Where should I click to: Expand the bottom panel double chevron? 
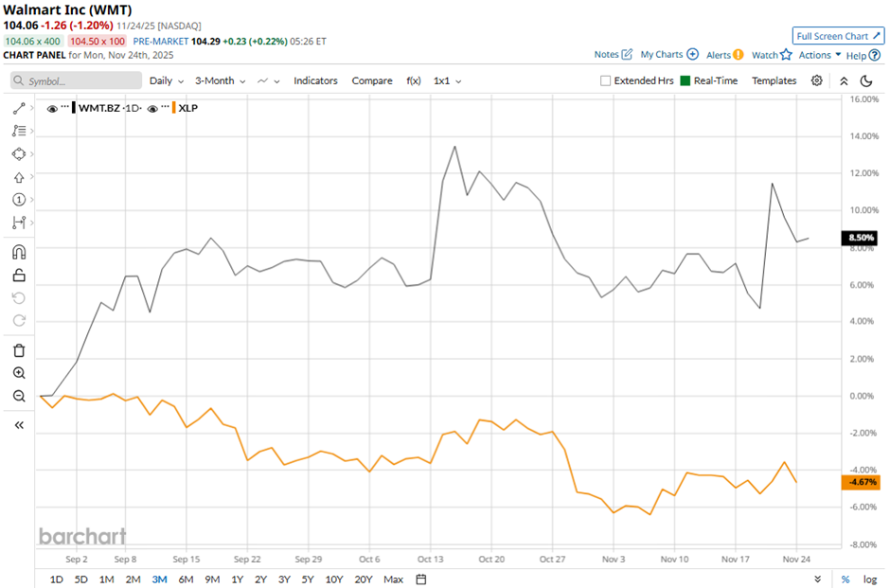click(817, 579)
